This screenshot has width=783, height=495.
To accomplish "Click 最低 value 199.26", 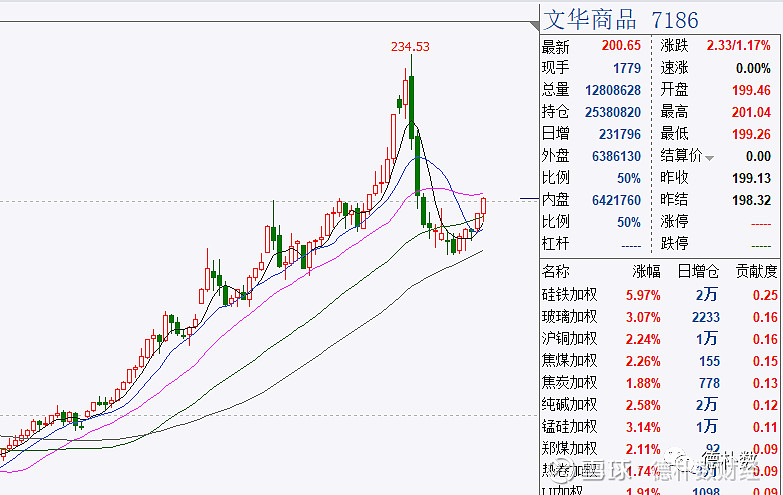I will pos(752,134).
